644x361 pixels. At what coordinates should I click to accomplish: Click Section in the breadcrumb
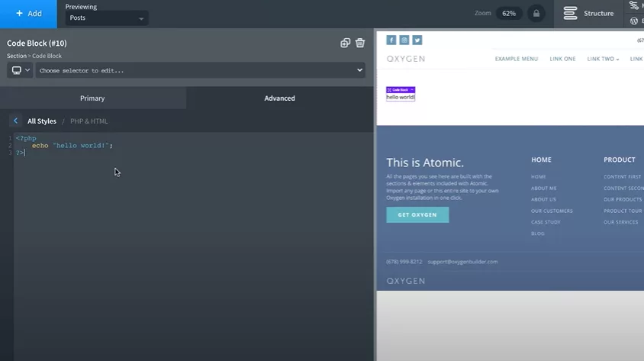point(17,56)
